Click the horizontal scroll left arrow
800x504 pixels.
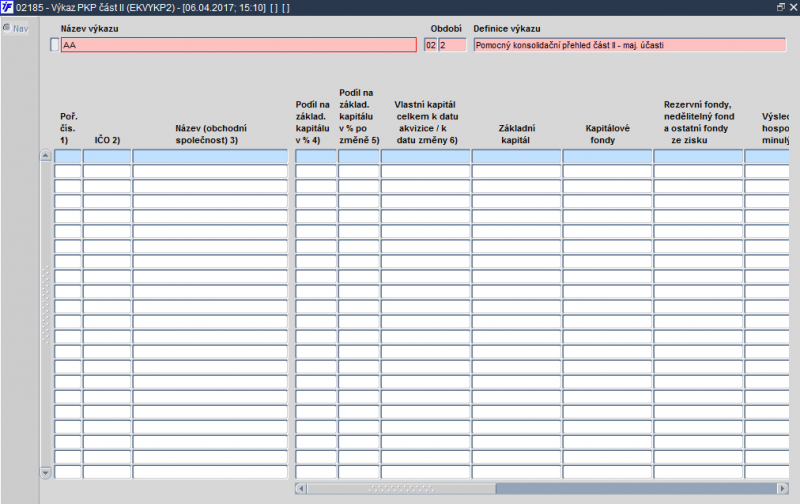click(301, 489)
